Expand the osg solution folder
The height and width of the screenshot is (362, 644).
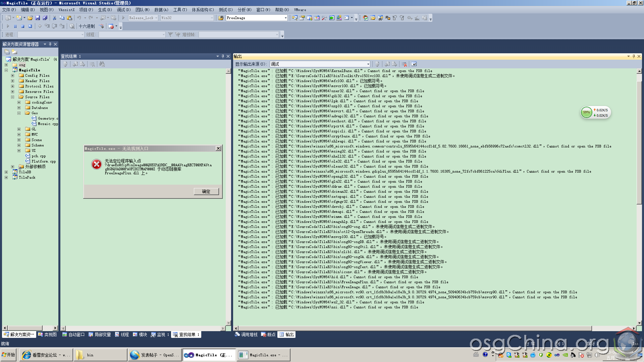(x=6, y=65)
